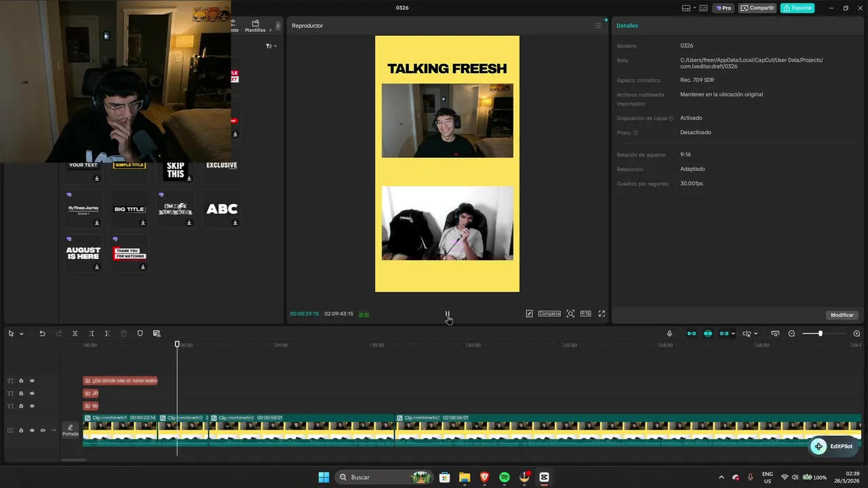Open the selection tool mode dropdown
This screenshot has height=488, width=868.
tap(21, 333)
